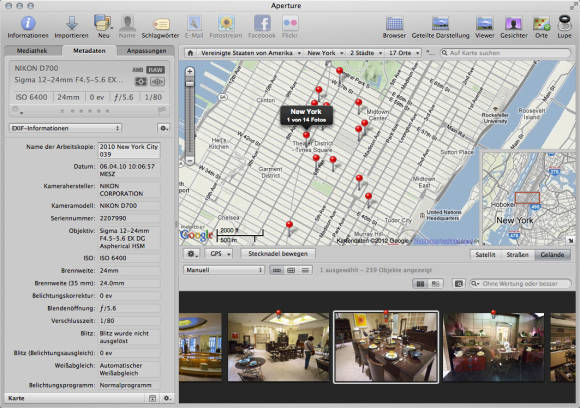This screenshot has width=580, height=408.
Task: Select the thumbnail with a person standing
Action: click(x=278, y=347)
